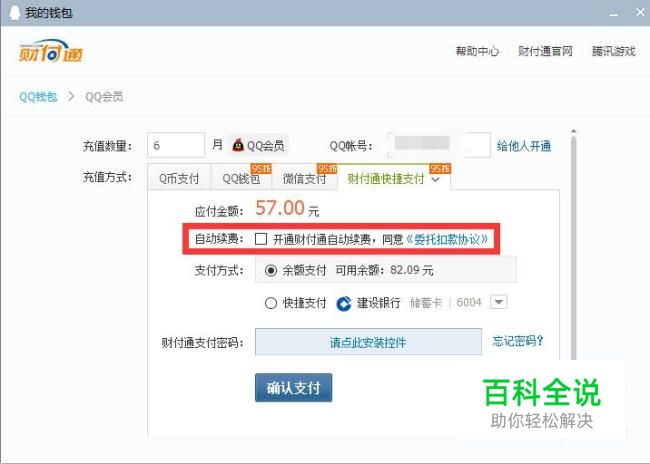Switch to 微信支付 tab

point(304,178)
